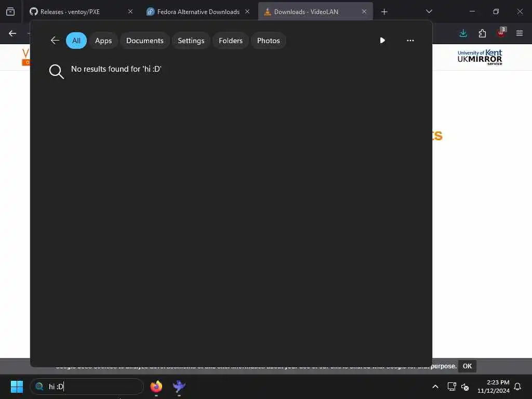Click the search magnifier icon beside No results
Screen dimensions: 532x399
click(x=56, y=72)
